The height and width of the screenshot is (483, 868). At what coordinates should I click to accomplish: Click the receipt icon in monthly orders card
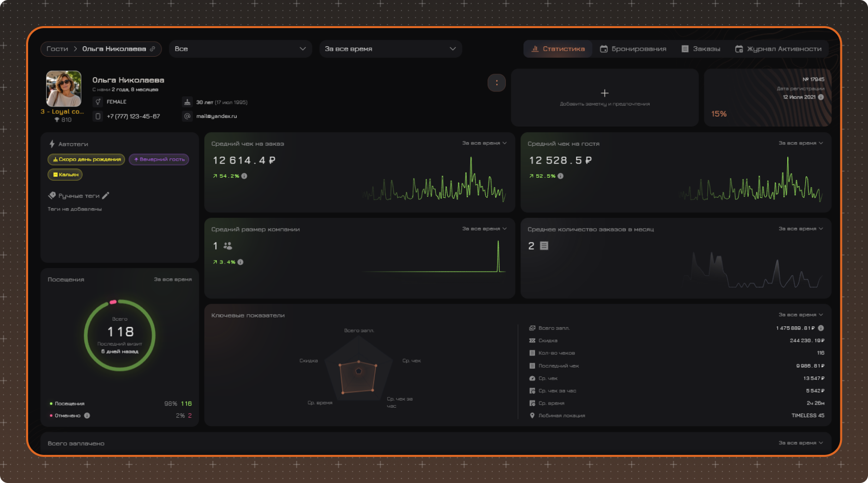pyautogui.click(x=544, y=246)
